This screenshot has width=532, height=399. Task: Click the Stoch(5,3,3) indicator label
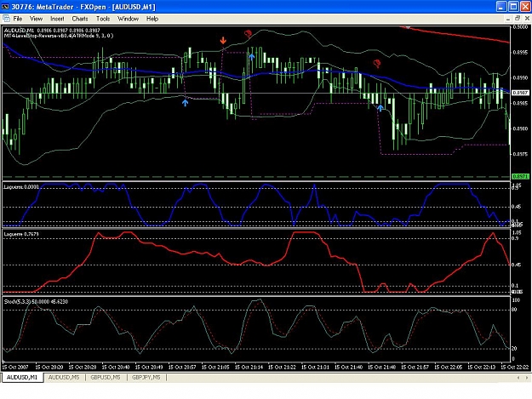(x=36, y=302)
